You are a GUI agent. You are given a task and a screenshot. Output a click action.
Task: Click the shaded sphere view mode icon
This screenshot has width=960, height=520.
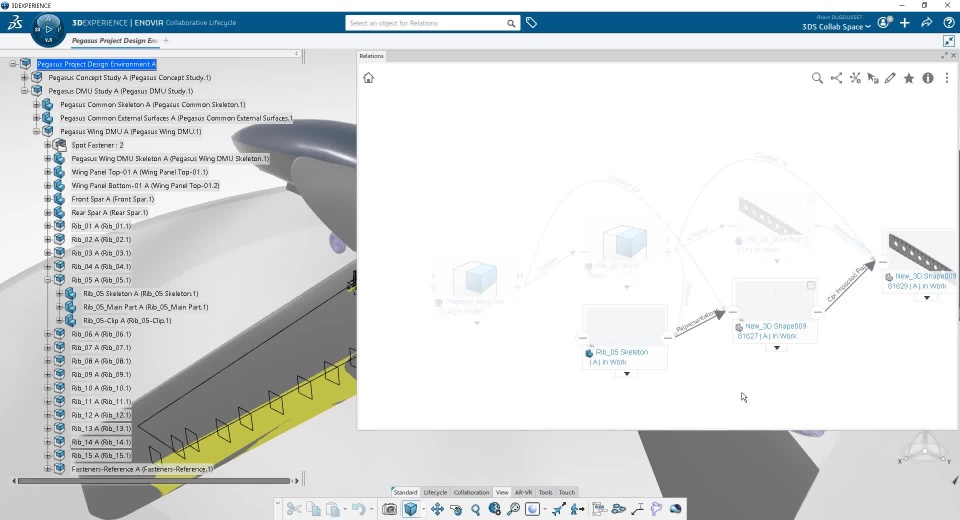pyautogui.click(x=532, y=509)
